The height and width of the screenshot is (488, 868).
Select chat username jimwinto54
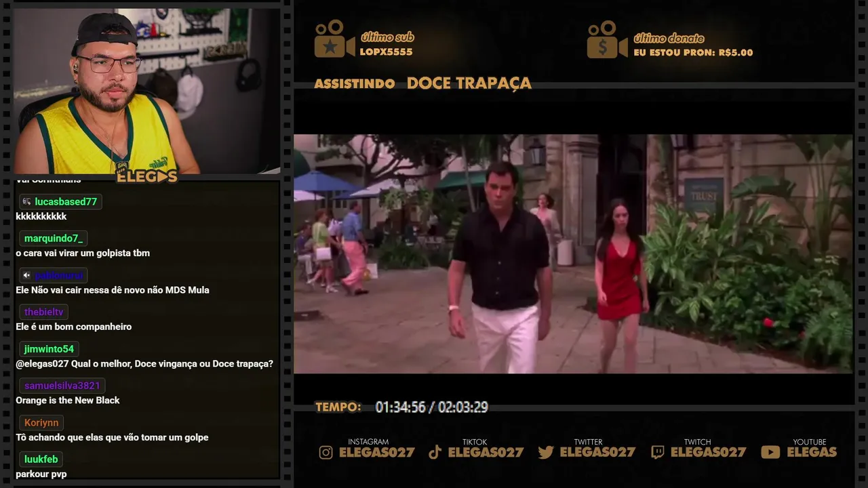tap(49, 349)
